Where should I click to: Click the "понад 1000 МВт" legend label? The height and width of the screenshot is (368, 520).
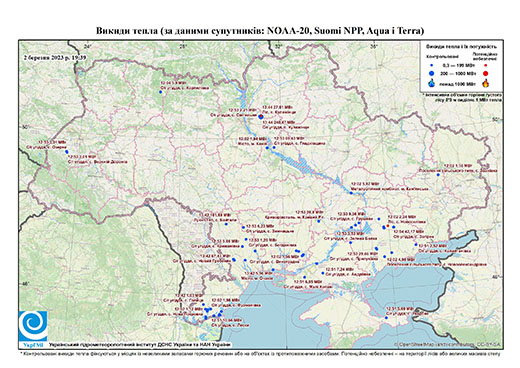click(457, 83)
